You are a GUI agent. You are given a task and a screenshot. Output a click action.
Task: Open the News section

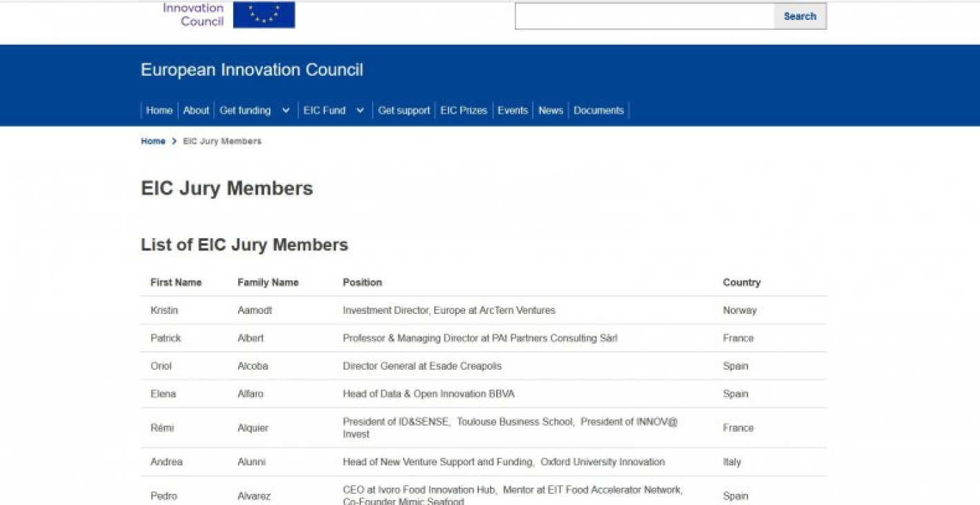[551, 110]
